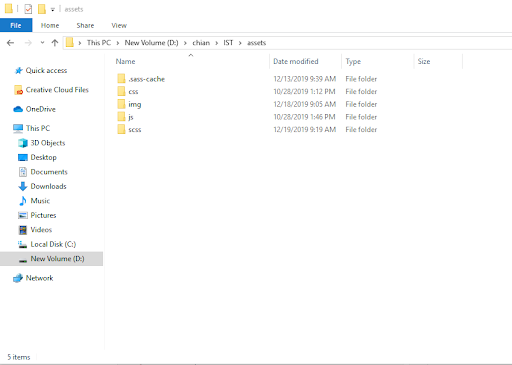Sort by the Type column header
This screenshot has width=512, height=365.
353,61
